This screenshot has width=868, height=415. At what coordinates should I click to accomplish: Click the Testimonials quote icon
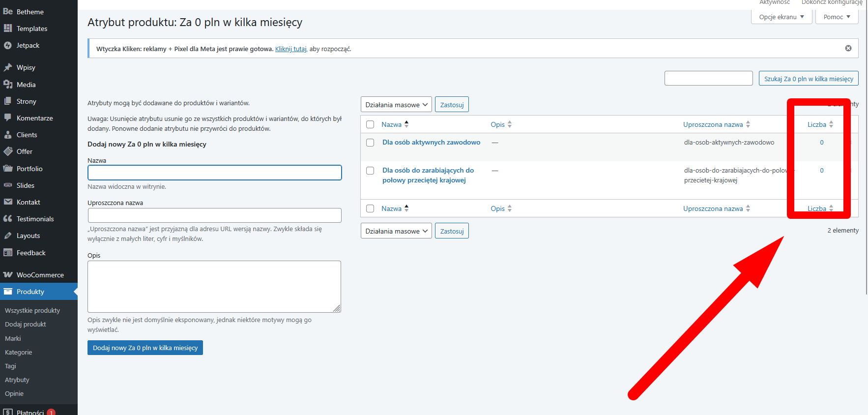point(8,219)
